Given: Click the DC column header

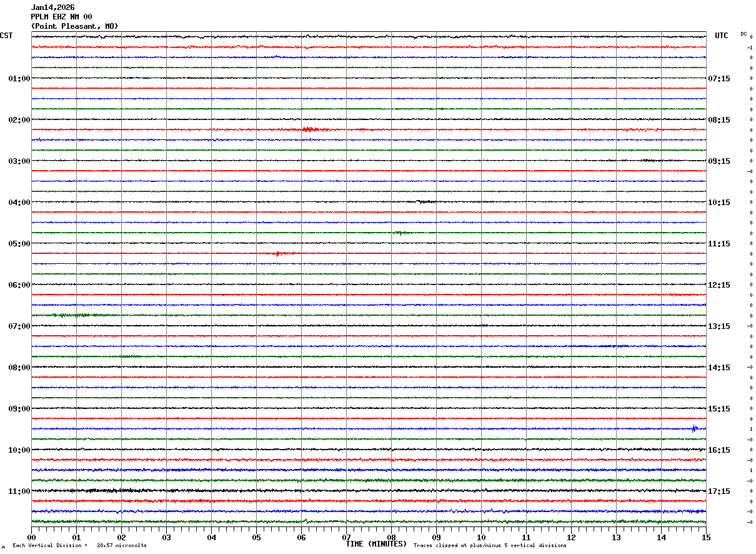Looking at the screenshot, I should (744, 34).
